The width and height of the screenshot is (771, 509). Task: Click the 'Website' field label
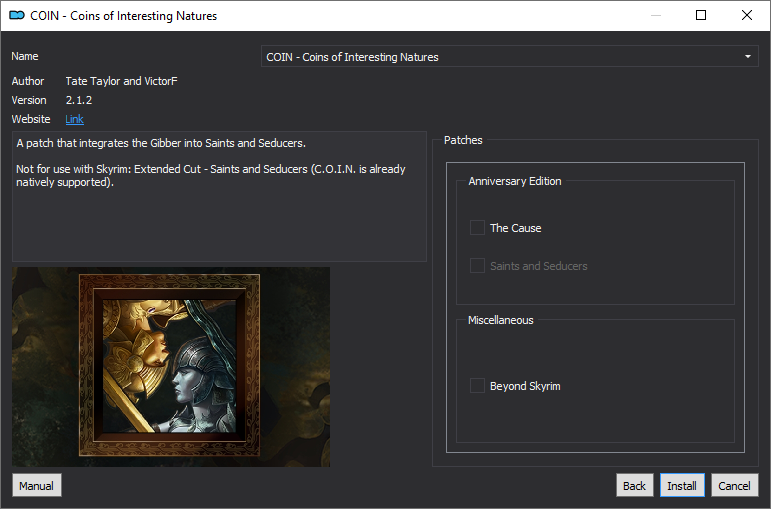(x=31, y=119)
